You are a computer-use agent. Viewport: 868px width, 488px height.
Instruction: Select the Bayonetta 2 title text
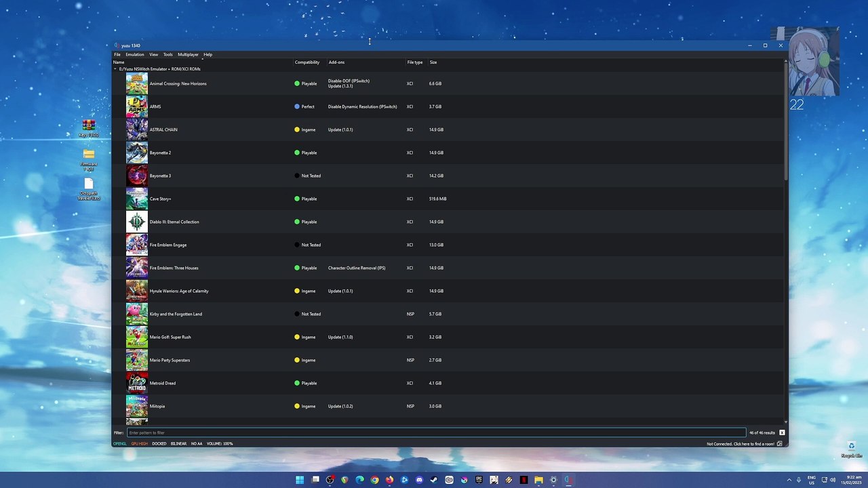pos(161,153)
